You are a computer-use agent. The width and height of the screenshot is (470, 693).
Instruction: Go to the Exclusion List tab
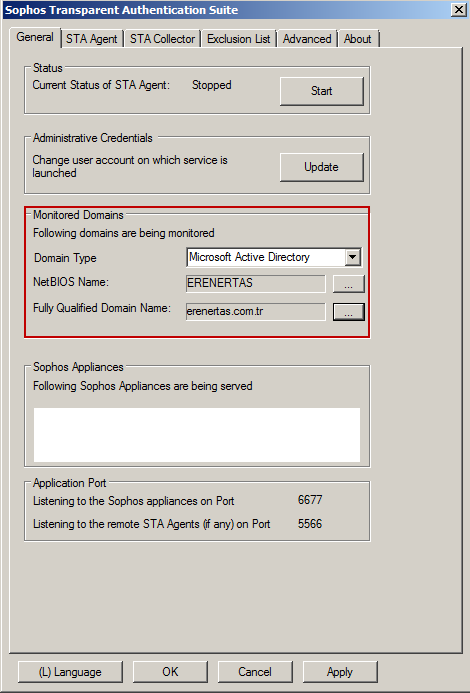238,39
